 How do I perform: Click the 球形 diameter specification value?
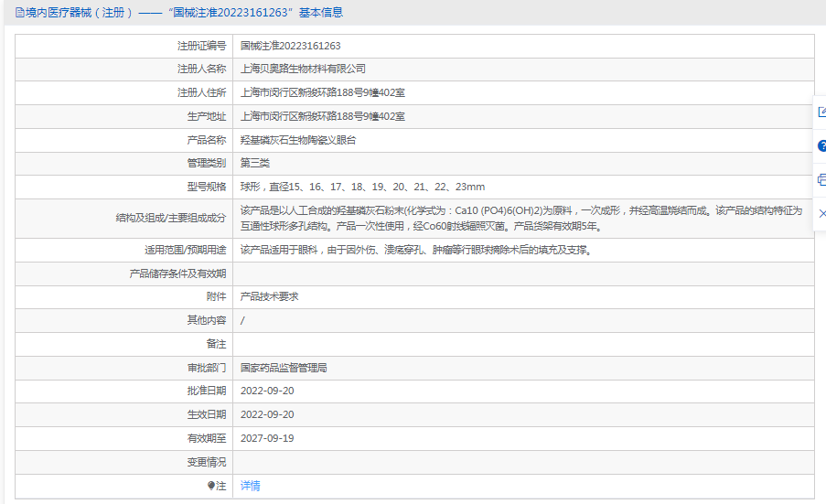coord(362,187)
